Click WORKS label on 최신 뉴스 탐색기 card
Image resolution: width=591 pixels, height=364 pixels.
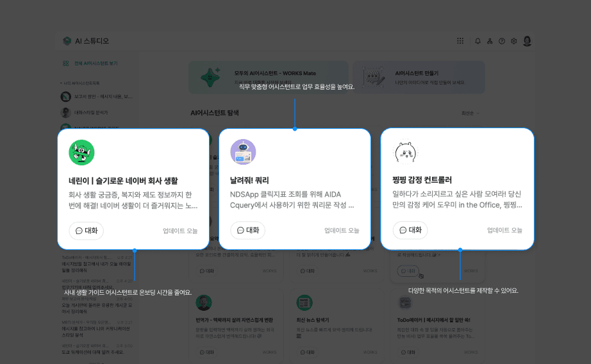pyautogui.click(x=370, y=352)
